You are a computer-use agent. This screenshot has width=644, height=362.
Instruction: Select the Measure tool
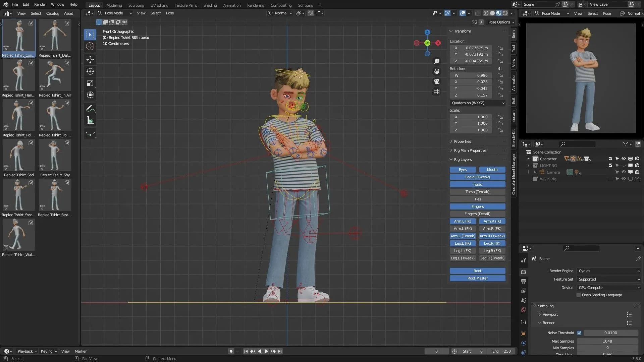point(90,120)
